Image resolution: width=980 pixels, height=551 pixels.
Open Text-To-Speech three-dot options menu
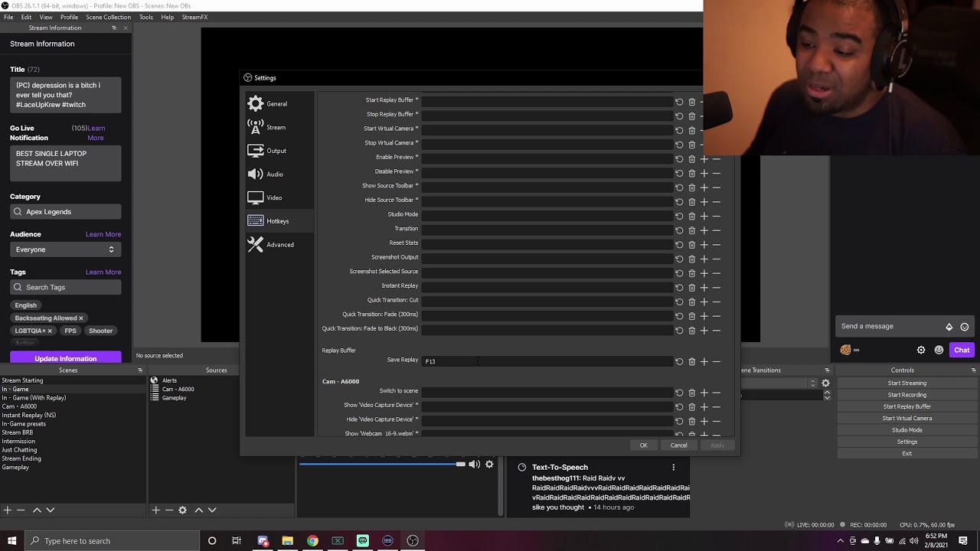coord(674,468)
